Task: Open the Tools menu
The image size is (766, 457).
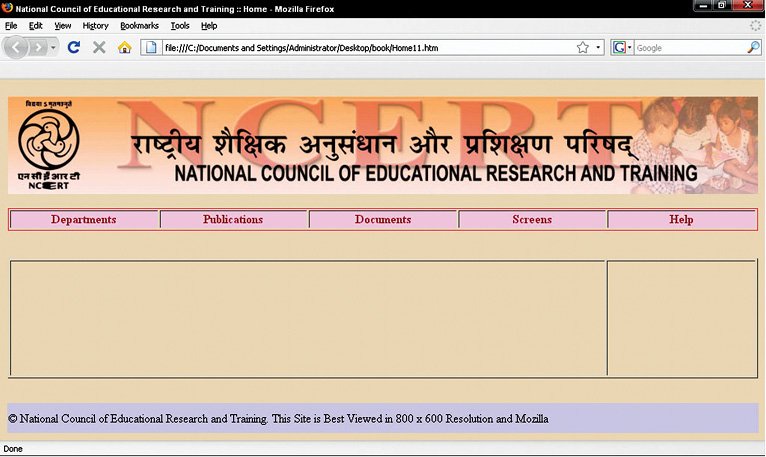Action: (180, 25)
